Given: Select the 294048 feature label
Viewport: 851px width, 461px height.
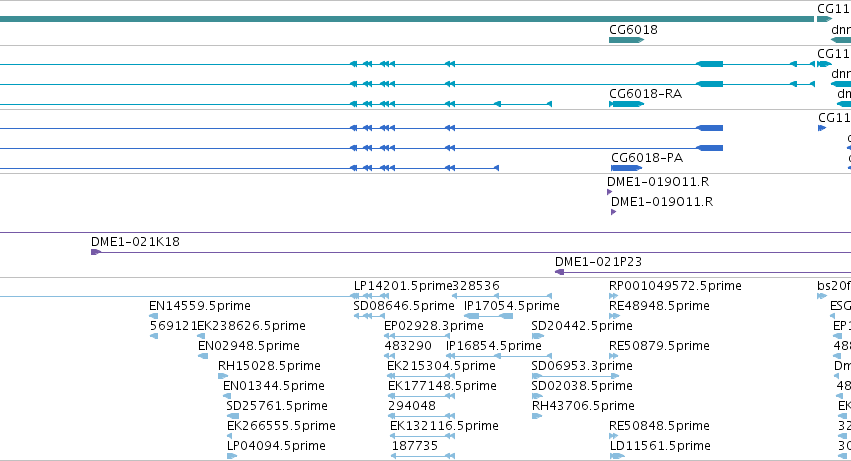Looking at the screenshot, I should [412, 406].
